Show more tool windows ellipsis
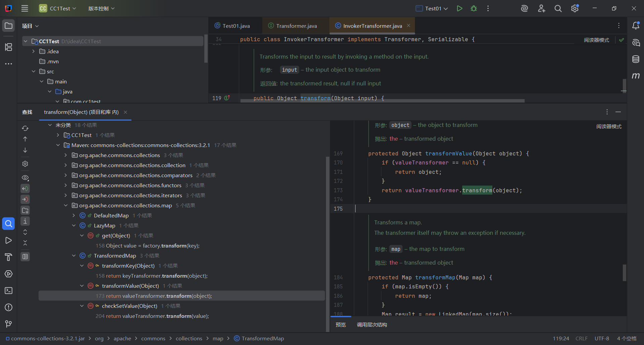The image size is (644, 345). tap(8, 64)
